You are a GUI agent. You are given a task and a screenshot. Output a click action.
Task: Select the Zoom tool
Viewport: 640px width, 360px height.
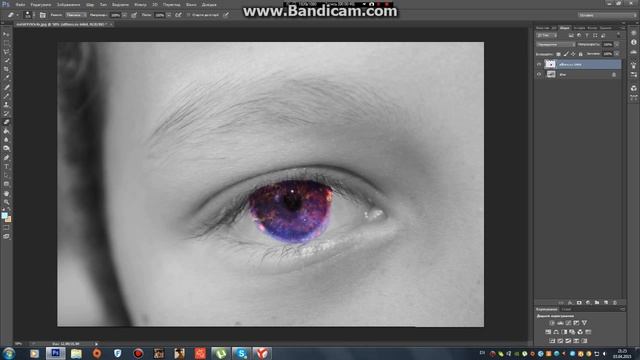point(6,202)
